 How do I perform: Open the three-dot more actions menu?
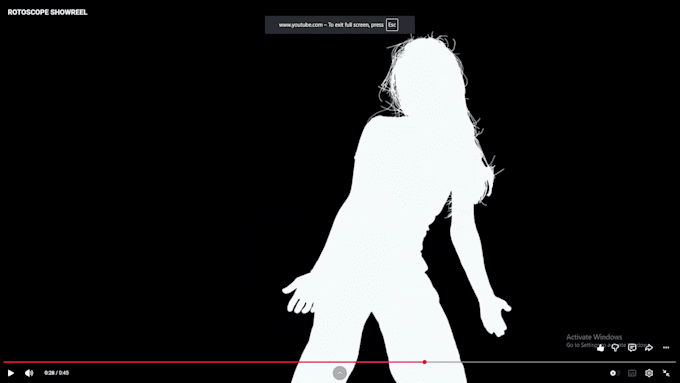(x=666, y=347)
